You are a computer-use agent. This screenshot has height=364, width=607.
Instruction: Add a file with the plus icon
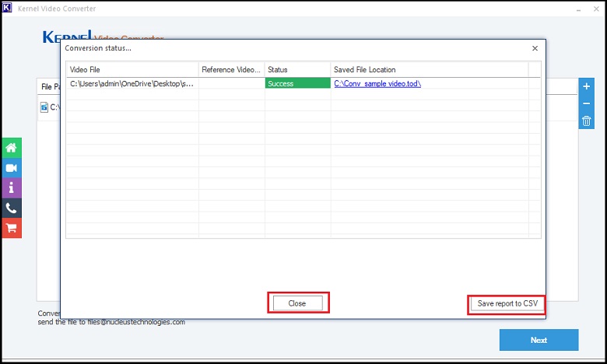(x=587, y=86)
